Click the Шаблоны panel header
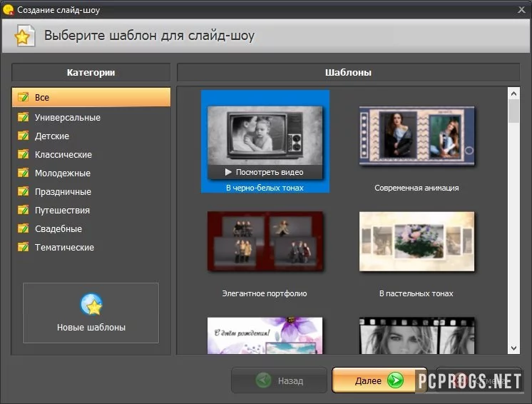This screenshot has width=532, height=404. (x=349, y=72)
